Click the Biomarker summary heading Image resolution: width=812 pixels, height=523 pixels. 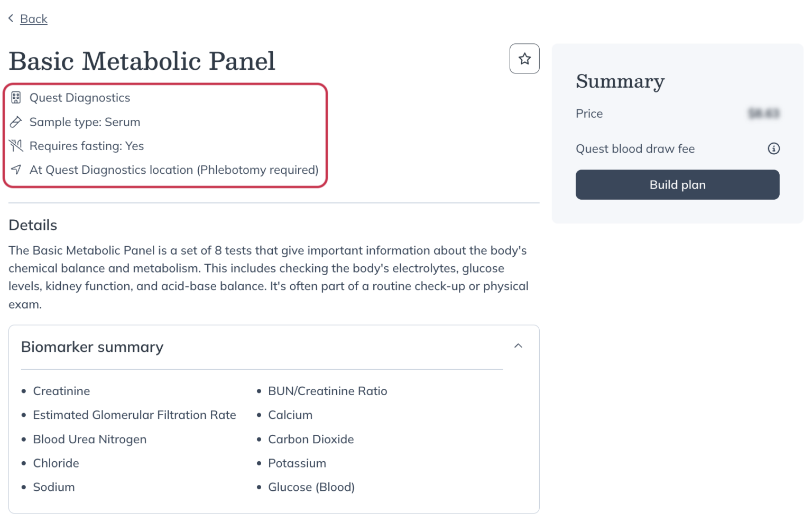click(x=93, y=347)
